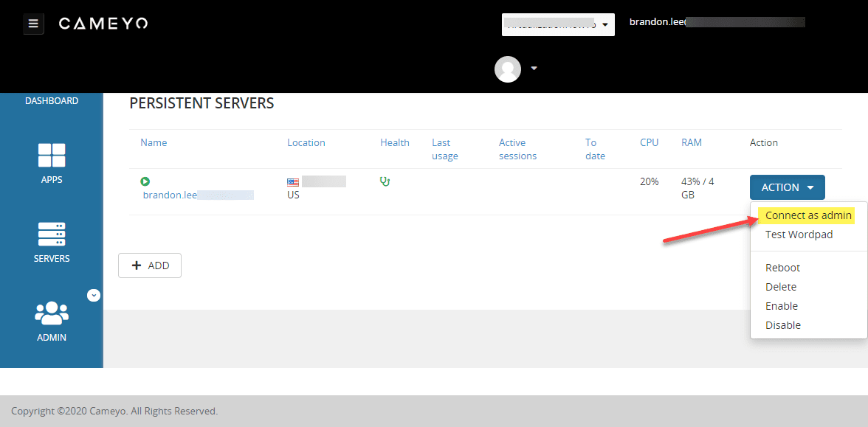Select Connect as admin from the menu
Viewport: 868px width, 427px height.
click(x=807, y=215)
